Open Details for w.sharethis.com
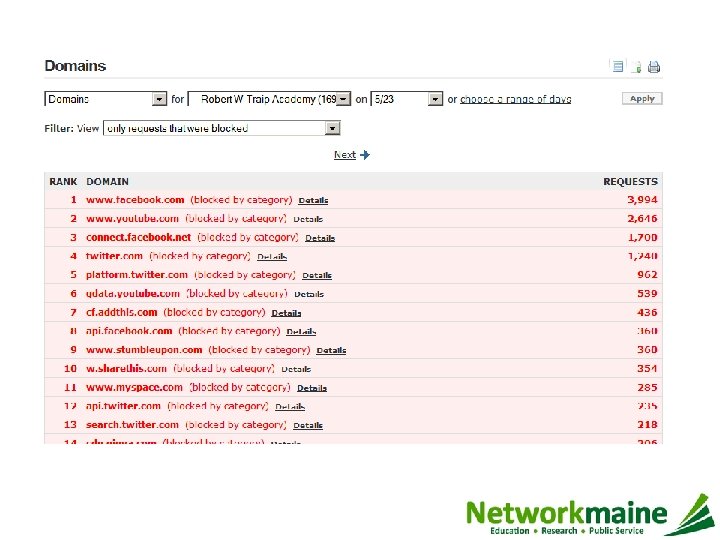The width and height of the screenshot is (720, 540). click(x=296, y=369)
